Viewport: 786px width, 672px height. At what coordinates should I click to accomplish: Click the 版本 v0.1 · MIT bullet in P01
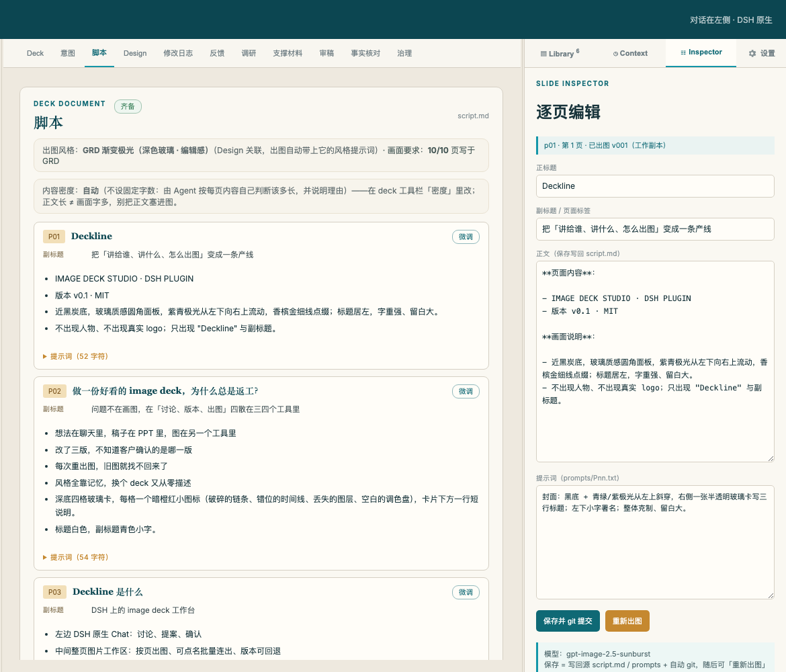click(82, 296)
